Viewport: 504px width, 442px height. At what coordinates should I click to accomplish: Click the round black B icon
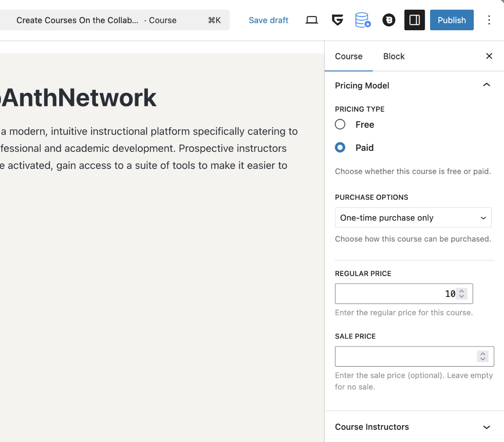point(389,20)
